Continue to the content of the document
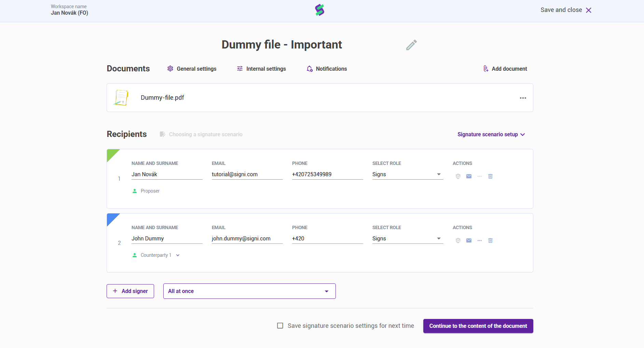 click(478, 326)
